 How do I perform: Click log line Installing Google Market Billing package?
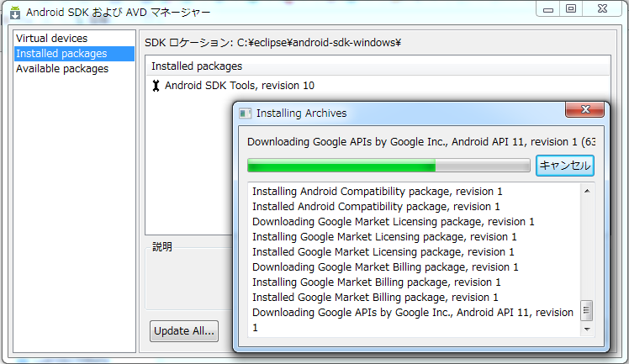point(376,282)
